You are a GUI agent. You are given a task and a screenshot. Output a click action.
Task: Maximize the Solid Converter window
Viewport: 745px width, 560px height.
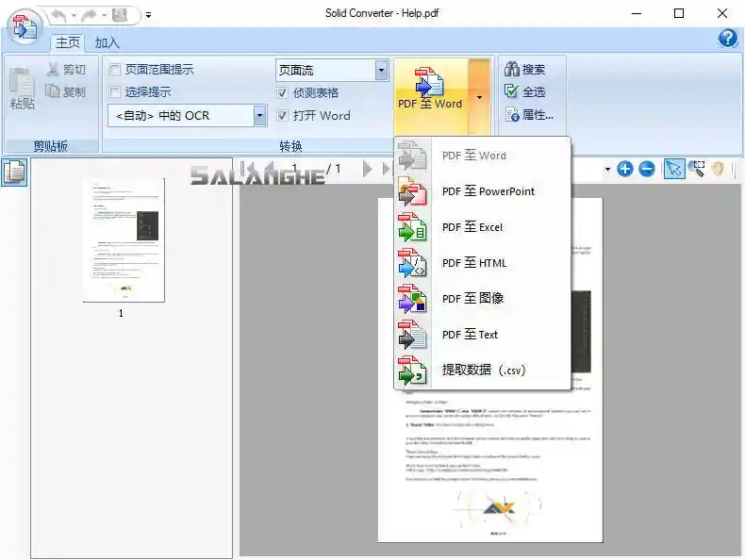click(x=679, y=14)
